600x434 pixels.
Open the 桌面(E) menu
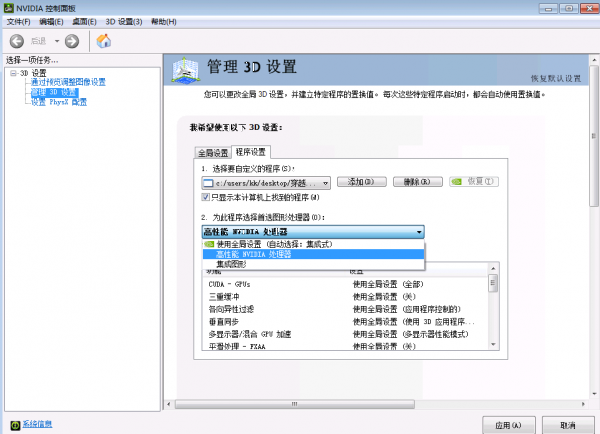click(x=85, y=22)
